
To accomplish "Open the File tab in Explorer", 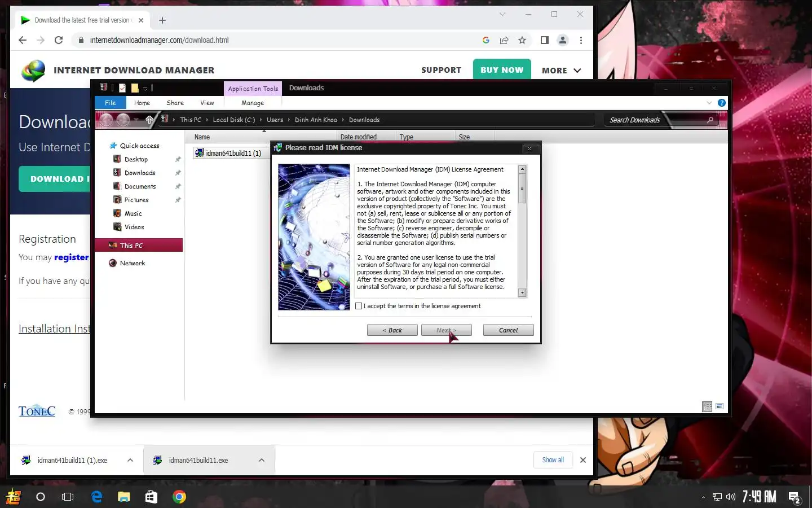I will [111, 103].
